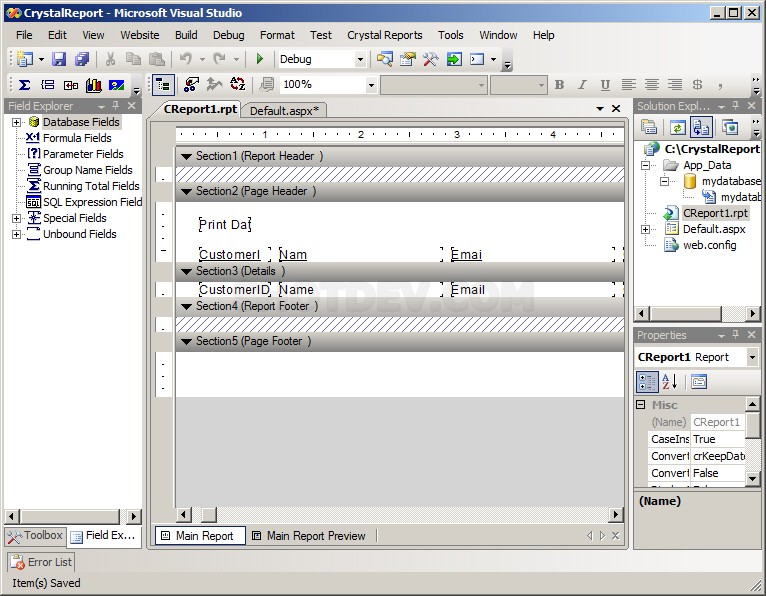The image size is (766, 596).
Task: Insert a chart with bar-chart icon
Action: pos(94,85)
